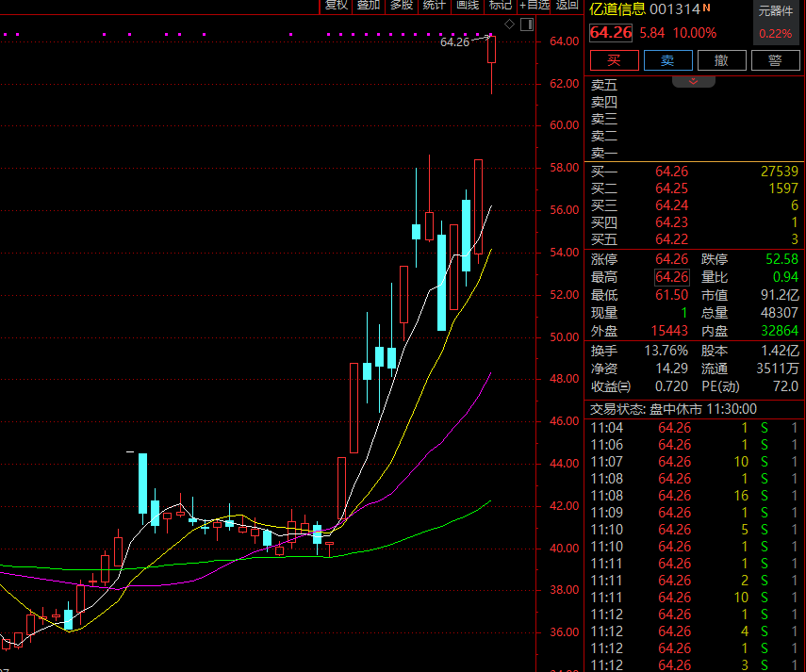Select the 11:06 tick trade row
This screenshot has width=806, height=672.
click(695, 445)
